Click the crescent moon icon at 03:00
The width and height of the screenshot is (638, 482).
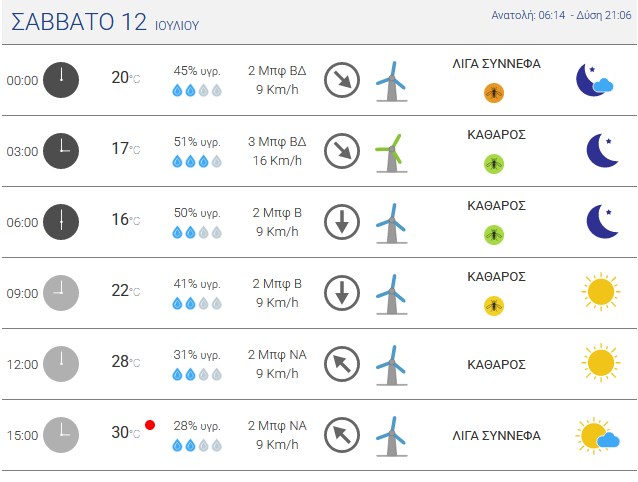603,150
